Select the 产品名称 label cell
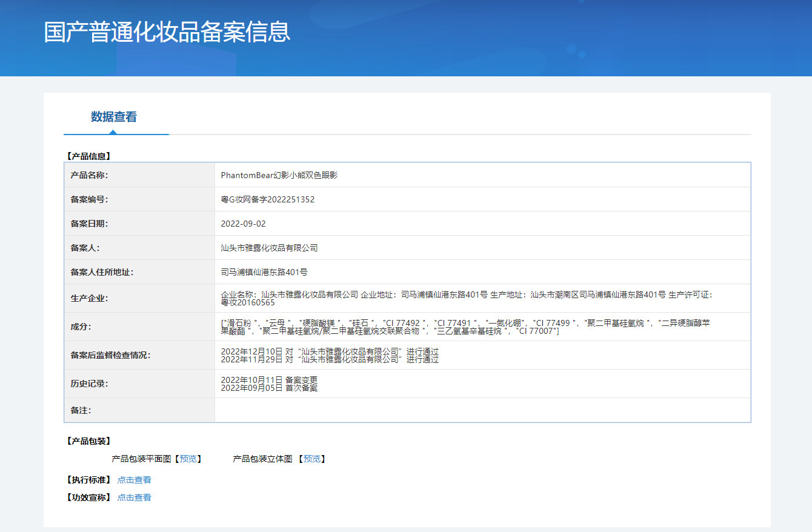The width and height of the screenshot is (812, 532). 140,175
